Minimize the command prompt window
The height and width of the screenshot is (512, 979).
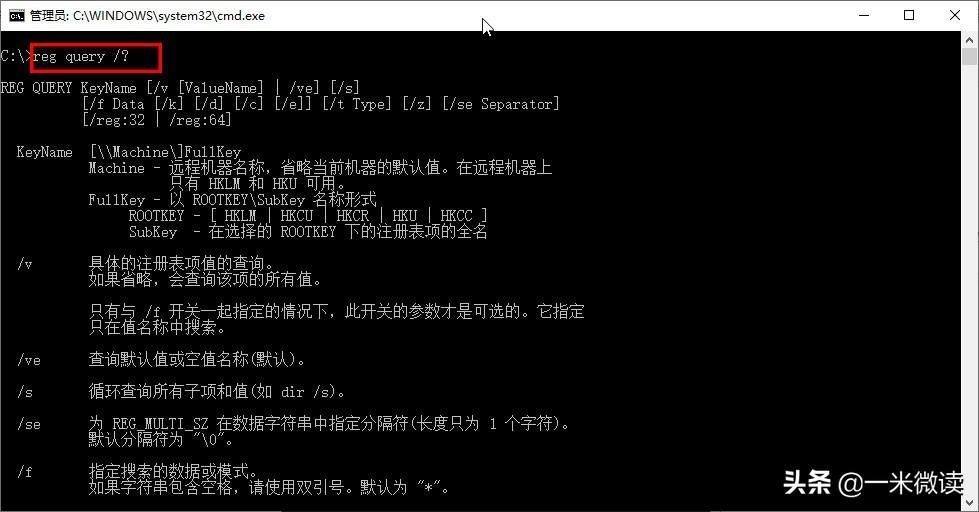tap(864, 15)
